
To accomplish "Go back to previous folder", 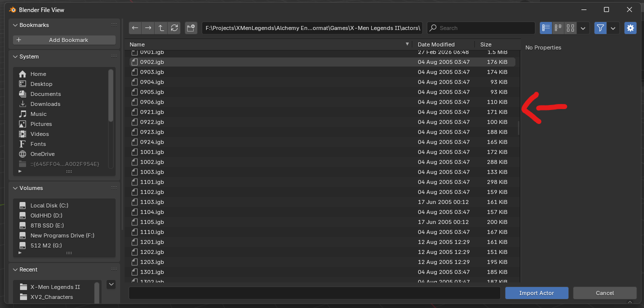I will [x=135, y=28].
